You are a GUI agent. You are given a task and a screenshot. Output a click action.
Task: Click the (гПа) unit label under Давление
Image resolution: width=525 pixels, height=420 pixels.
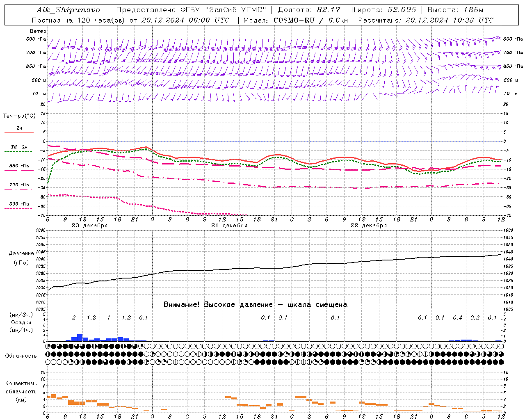click(x=21, y=263)
